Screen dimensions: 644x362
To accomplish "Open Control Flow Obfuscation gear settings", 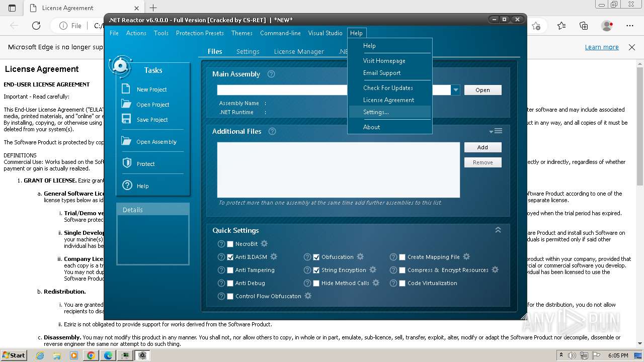I will 308,296.
